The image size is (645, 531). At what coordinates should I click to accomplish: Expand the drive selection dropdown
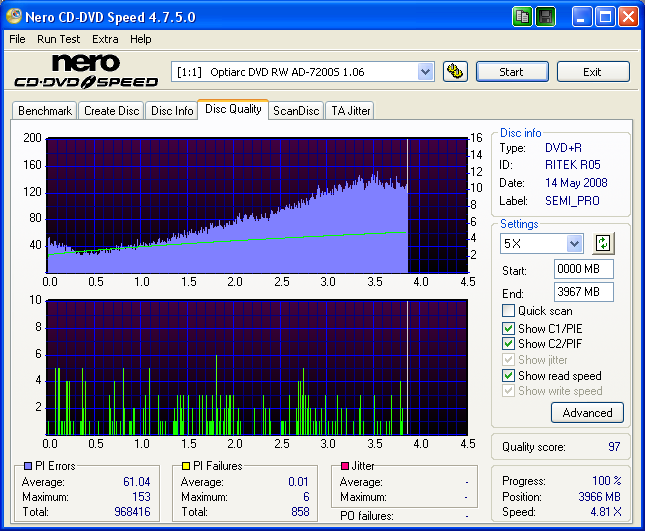pyautogui.click(x=425, y=72)
